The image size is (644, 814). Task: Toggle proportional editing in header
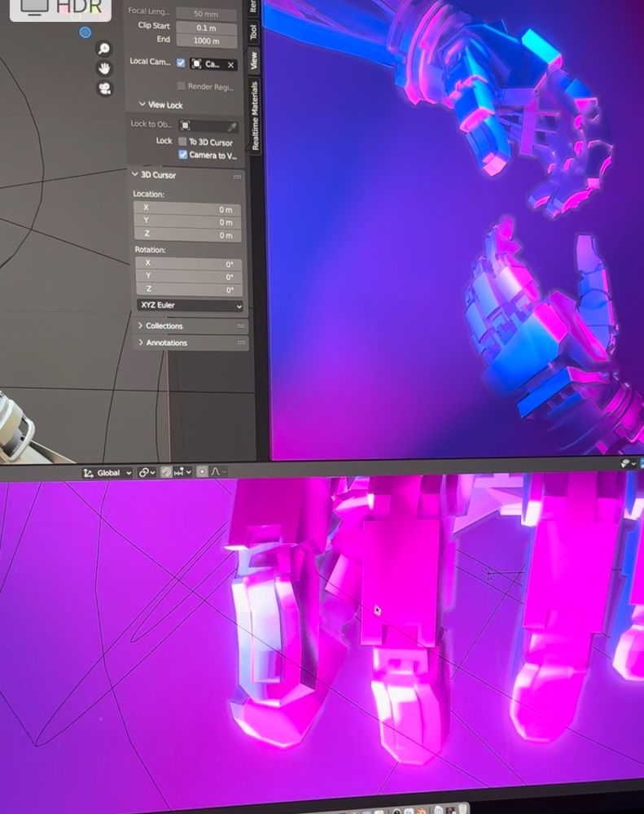click(x=202, y=471)
